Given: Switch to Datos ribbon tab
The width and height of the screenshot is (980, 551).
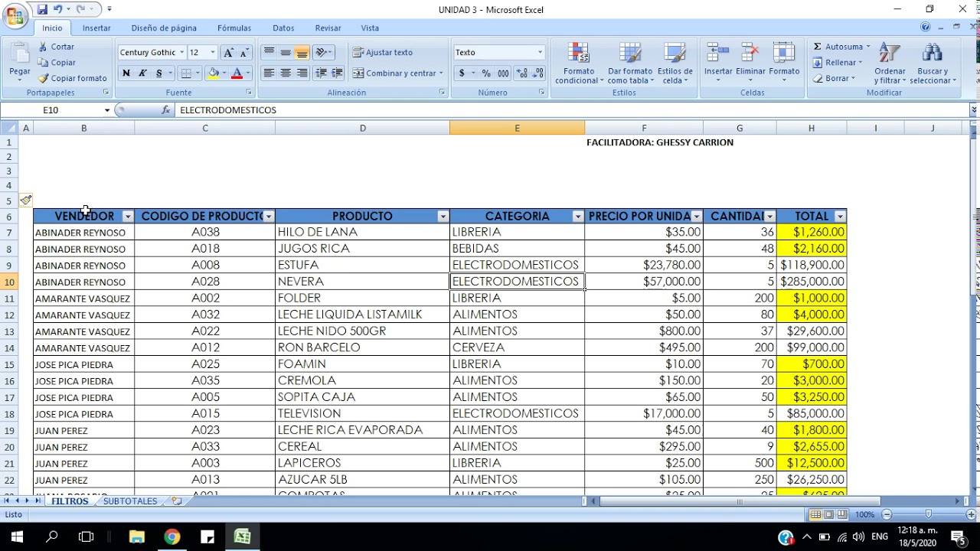Looking at the screenshot, I should coord(283,28).
